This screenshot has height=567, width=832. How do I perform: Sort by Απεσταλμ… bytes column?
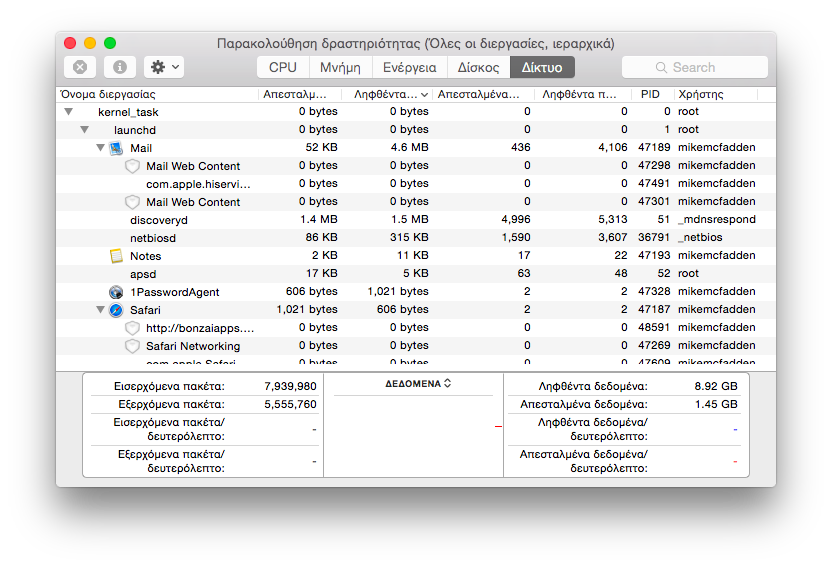(x=299, y=94)
